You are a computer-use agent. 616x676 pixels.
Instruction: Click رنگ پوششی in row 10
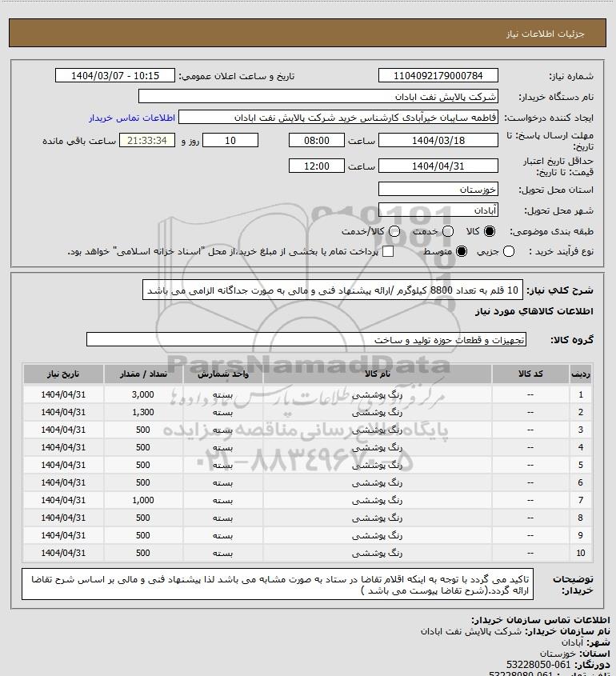click(x=377, y=553)
